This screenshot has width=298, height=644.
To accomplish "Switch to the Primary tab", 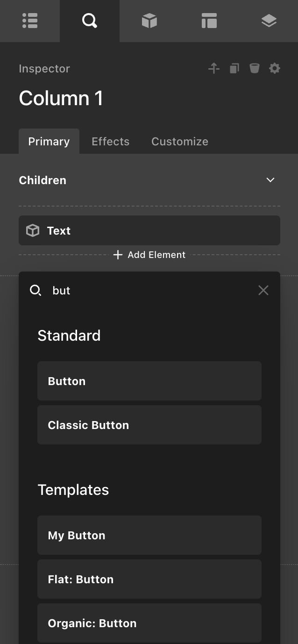I will [49, 142].
